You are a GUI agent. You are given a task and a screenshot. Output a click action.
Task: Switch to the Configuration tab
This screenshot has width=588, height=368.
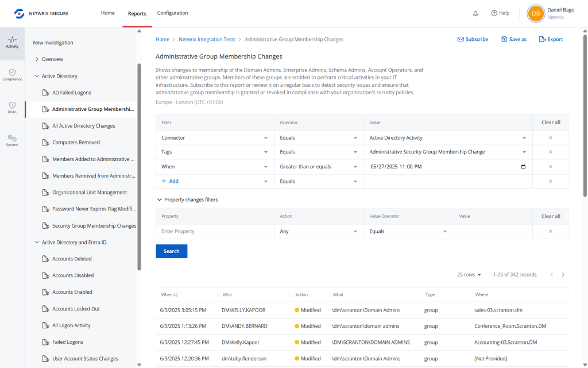click(172, 13)
